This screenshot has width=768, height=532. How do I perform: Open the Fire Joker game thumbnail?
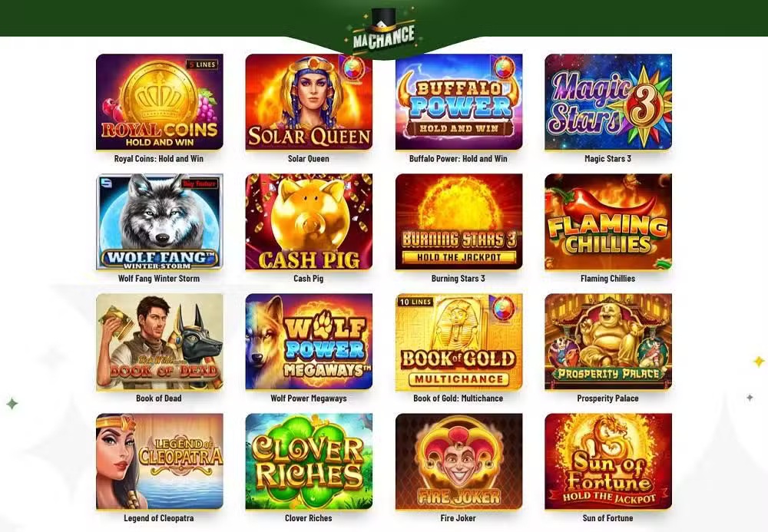click(459, 461)
